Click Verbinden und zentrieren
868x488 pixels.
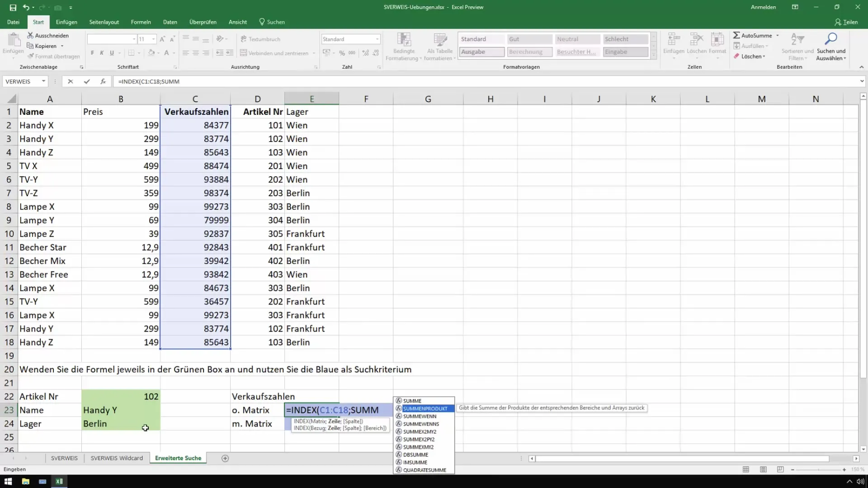274,53
